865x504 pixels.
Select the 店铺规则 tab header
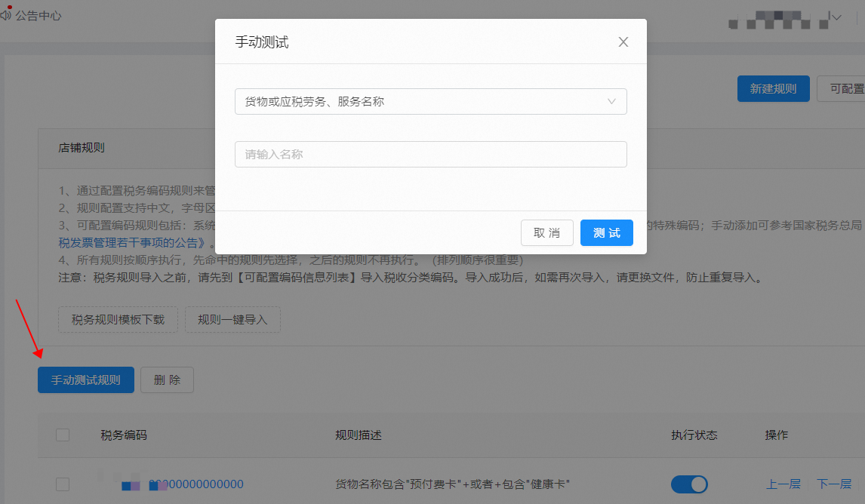coord(81,148)
